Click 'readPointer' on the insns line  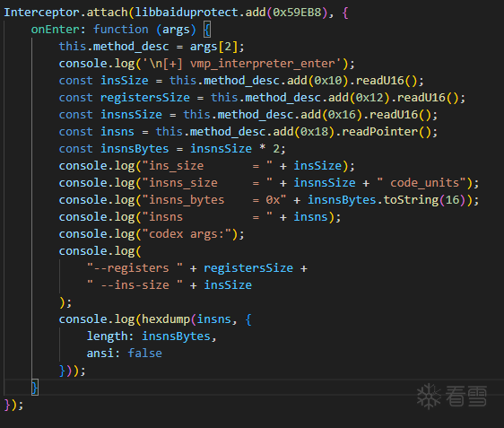(x=379, y=132)
